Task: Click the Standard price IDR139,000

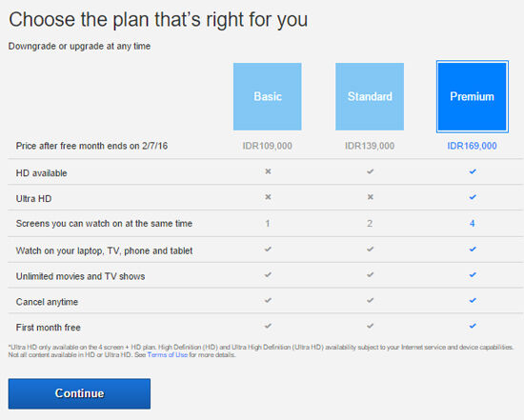Action: (x=370, y=146)
